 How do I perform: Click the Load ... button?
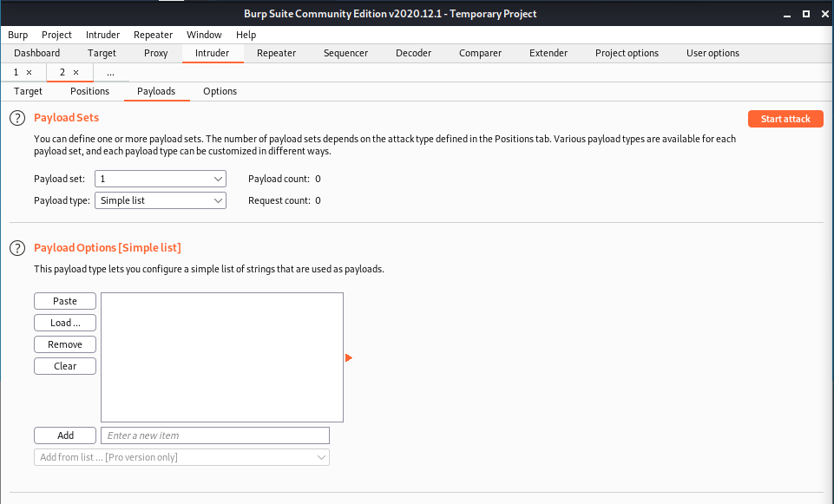coord(65,323)
